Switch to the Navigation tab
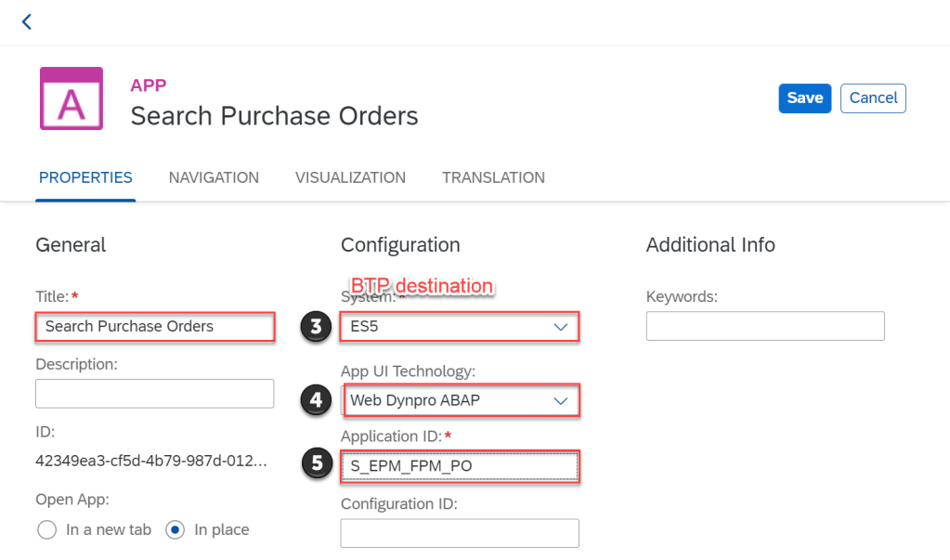The height and width of the screenshot is (560, 950). coord(214,177)
